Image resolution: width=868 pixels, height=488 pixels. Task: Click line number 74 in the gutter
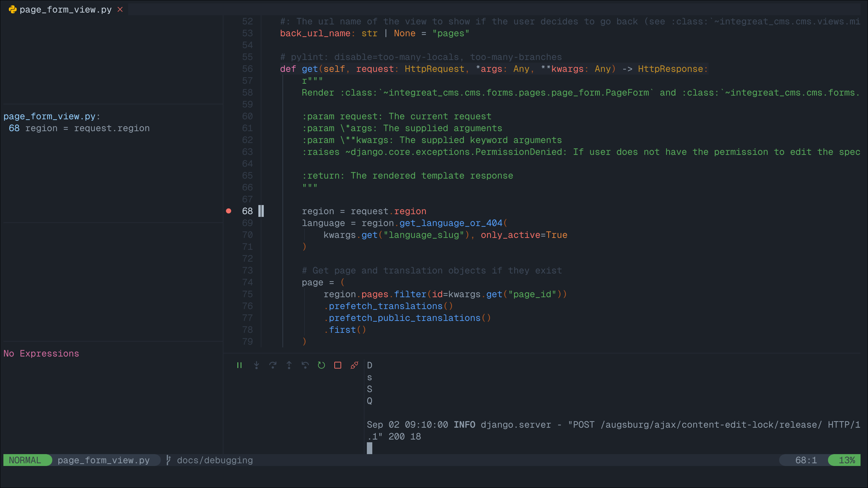(x=248, y=282)
